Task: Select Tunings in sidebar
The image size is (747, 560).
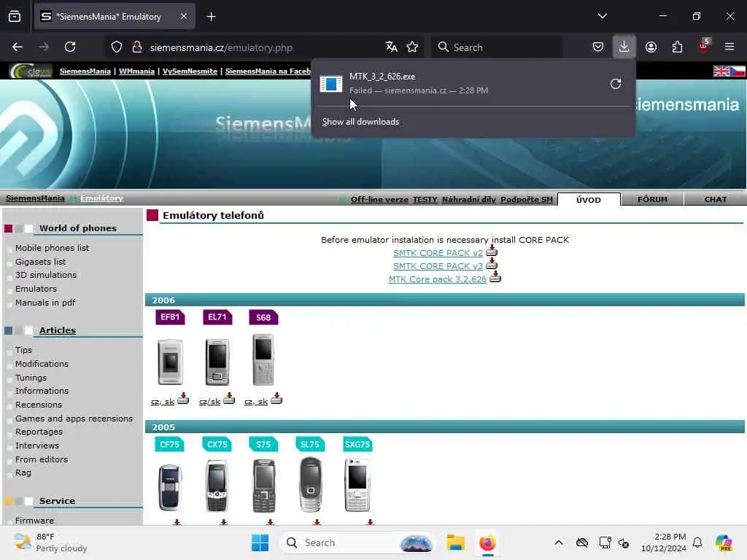Action: [31, 378]
